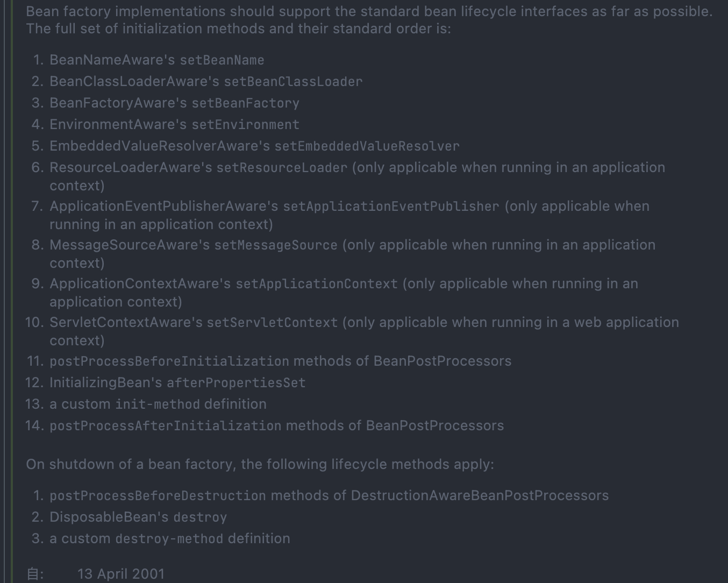Click the setBeanFactory method reference
The width and height of the screenshot is (728, 583).
pyautogui.click(x=245, y=103)
